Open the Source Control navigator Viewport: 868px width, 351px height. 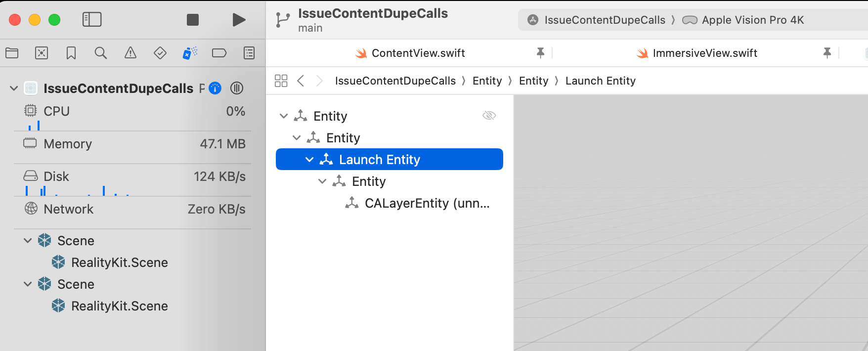click(x=42, y=53)
